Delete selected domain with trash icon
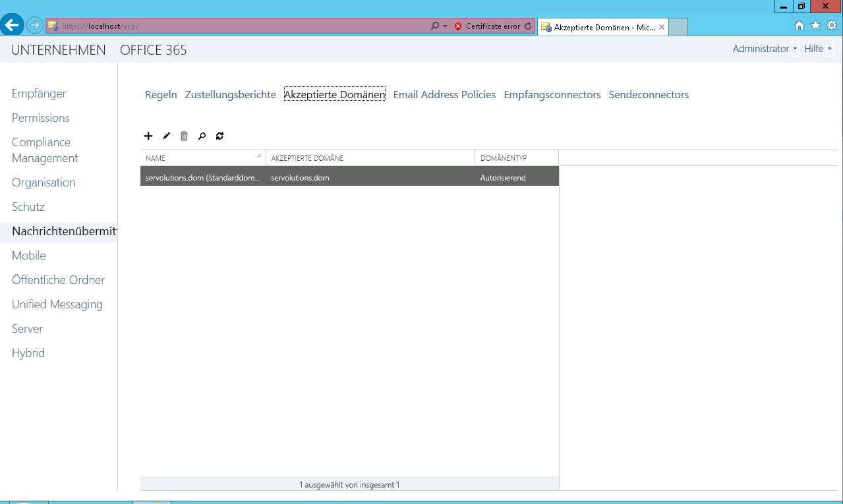843x504 pixels. 184,136
